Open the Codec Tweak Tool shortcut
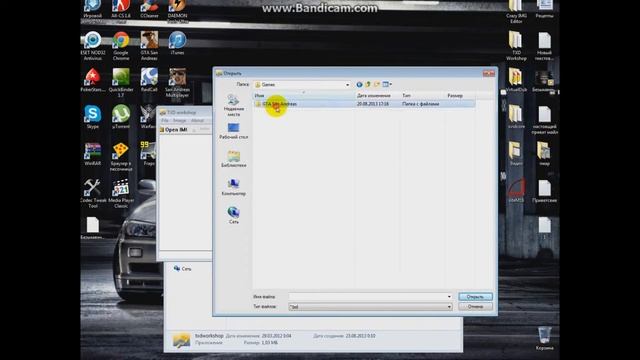 pyautogui.click(x=93, y=193)
